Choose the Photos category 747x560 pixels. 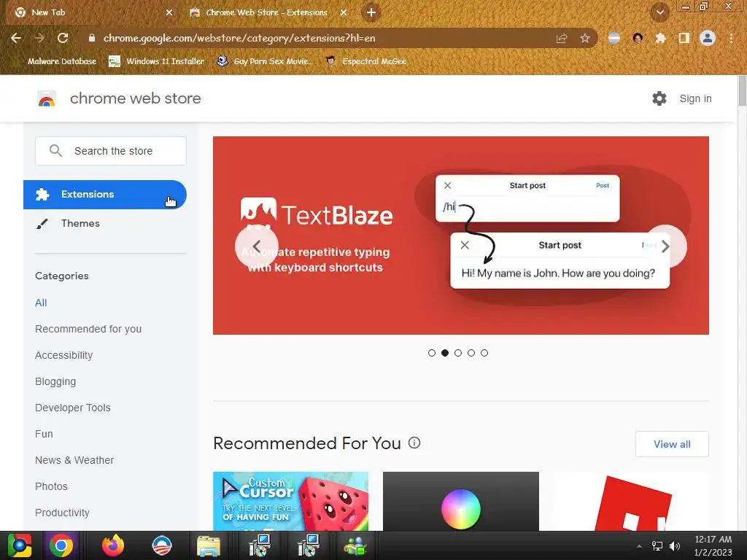[51, 486]
